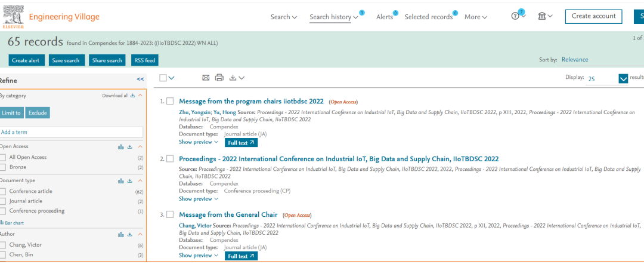Viewport: 644px width, 264px height.
Task: Open the help question mark icon
Action: pyautogui.click(x=515, y=17)
